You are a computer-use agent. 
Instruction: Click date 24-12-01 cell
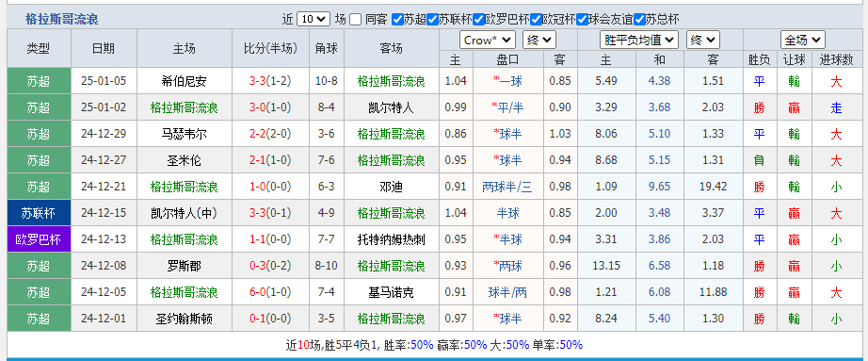(x=104, y=319)
